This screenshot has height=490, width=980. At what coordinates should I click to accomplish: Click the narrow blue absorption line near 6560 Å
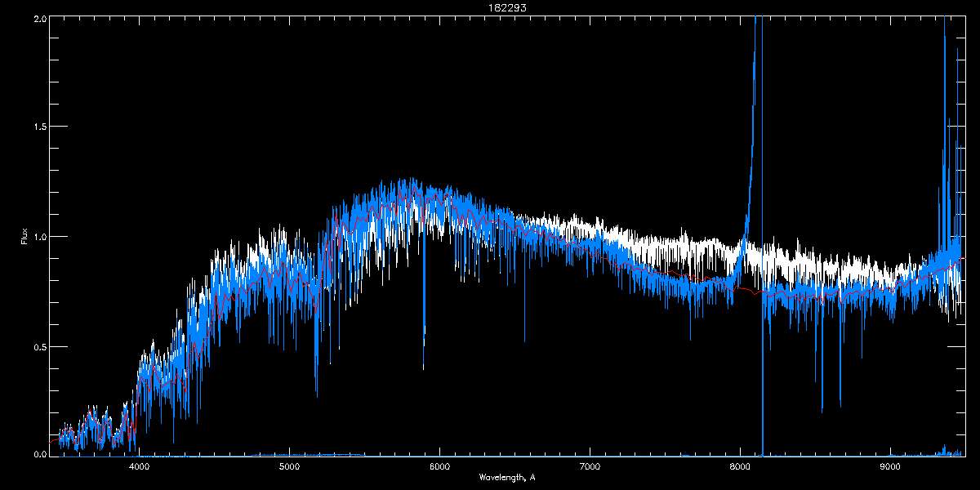tap(524, 335)
